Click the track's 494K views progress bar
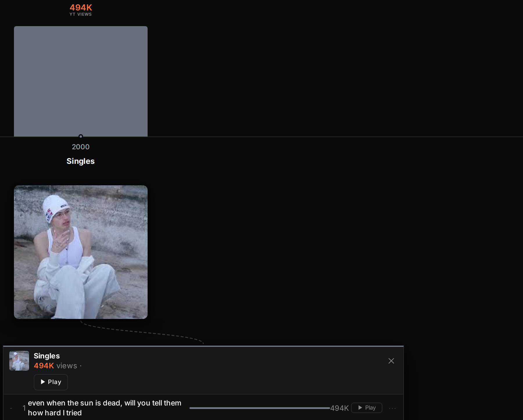Image resolution: width=523 pixels, height=420 pixels. [x=259, y=408]
